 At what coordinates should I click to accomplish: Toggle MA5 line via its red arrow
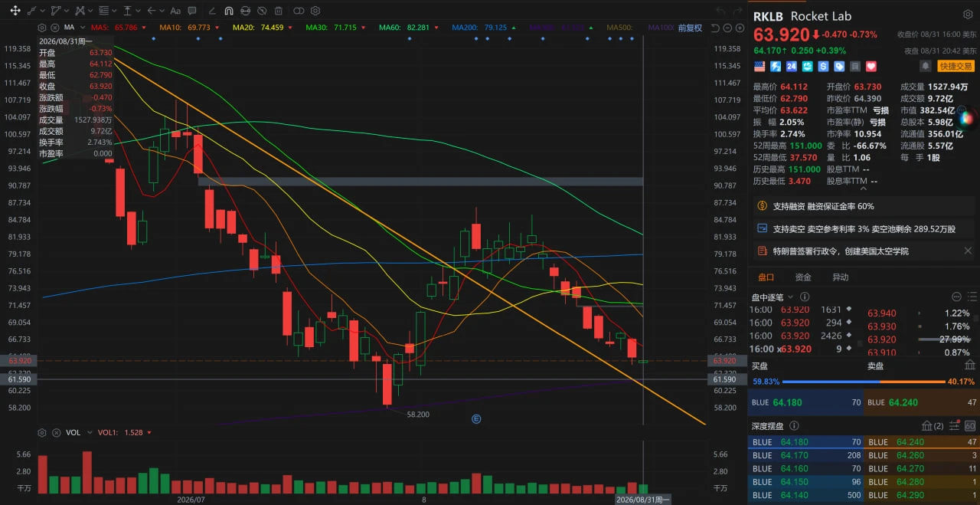click(144, 28)
